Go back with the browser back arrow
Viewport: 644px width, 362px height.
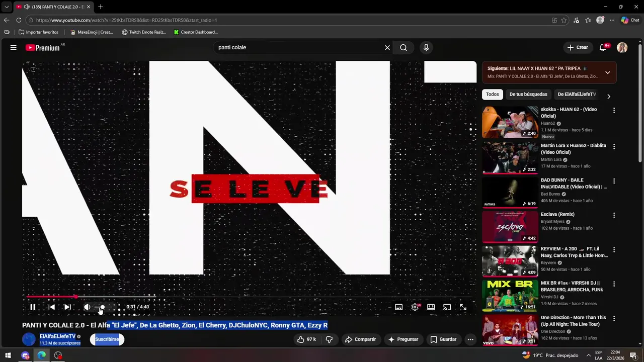pos(7,20)
